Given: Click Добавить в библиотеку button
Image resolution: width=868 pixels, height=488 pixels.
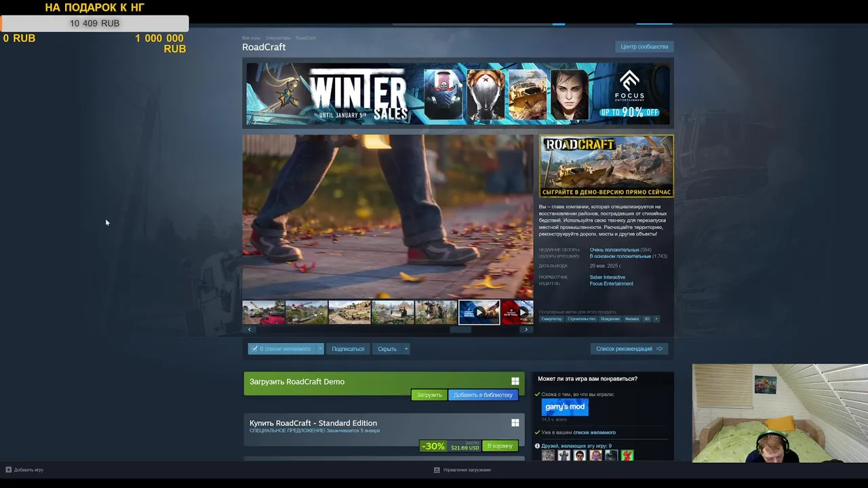Looking at the screenshot, I should click(x=483, y=395).
